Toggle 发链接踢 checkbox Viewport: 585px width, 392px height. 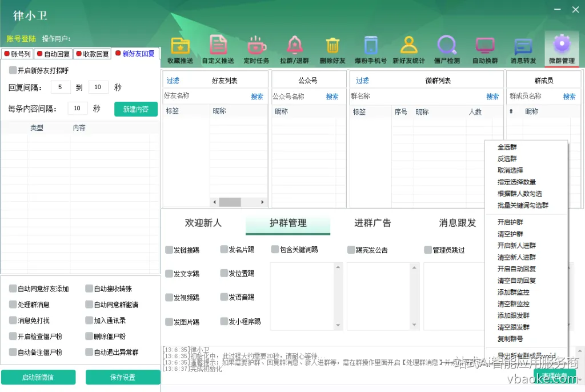tap(169, 250)
